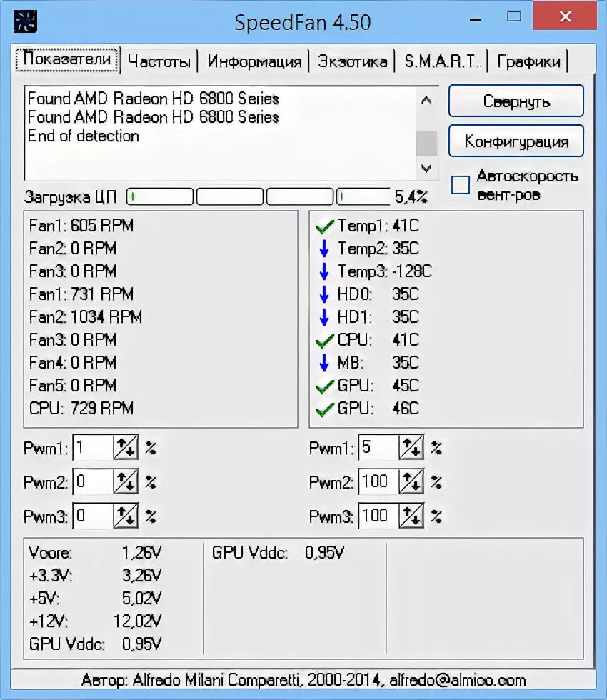Screen dimensions: 607x700
Task: Click green checkmark icon beside GPU: 45C
Action: [324, 386]
